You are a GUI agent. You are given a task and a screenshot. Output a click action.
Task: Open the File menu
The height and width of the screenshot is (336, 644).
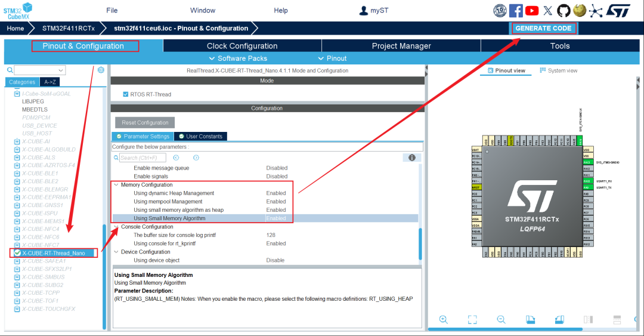tap(112, 10)
